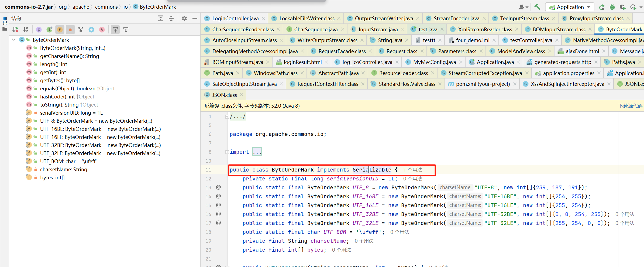Close the Path.java tab
The height and width of the screenshot is (267, 644).
click(x=237, y=73)
